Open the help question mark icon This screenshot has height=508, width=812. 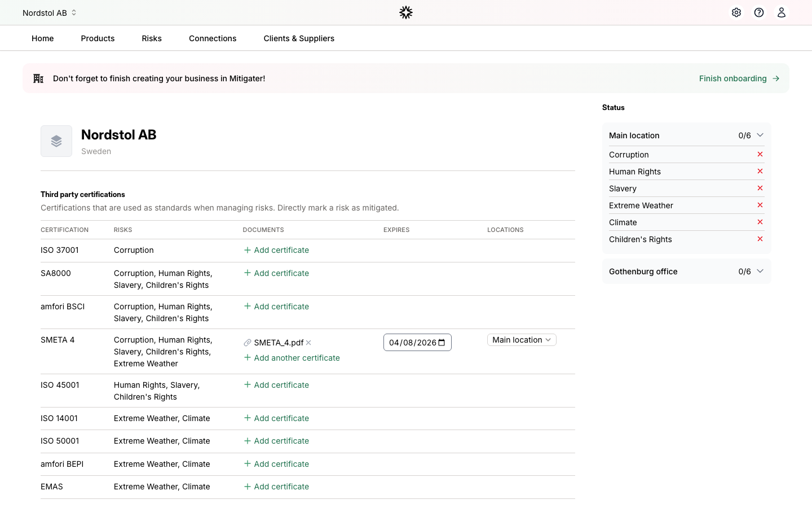[759, 12]
